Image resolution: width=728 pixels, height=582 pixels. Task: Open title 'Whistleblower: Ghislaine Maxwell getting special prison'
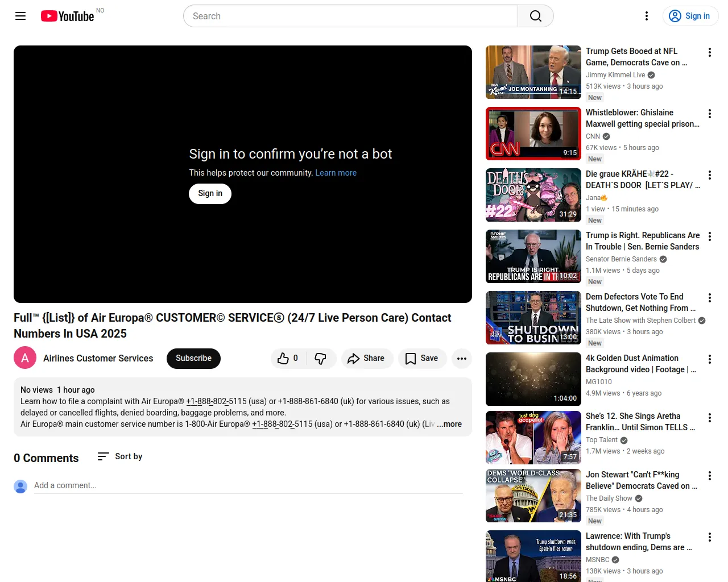coord(643,118)
